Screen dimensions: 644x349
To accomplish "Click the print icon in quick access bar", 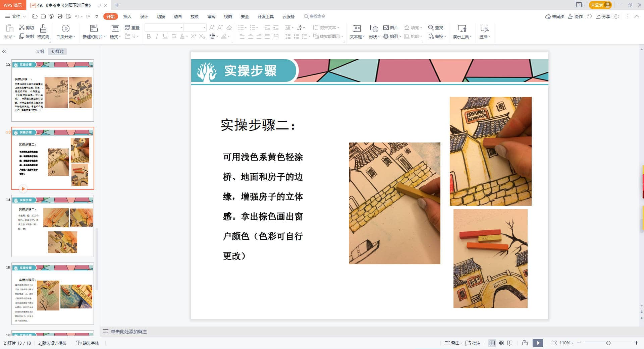I will click(x=60, y=16).
